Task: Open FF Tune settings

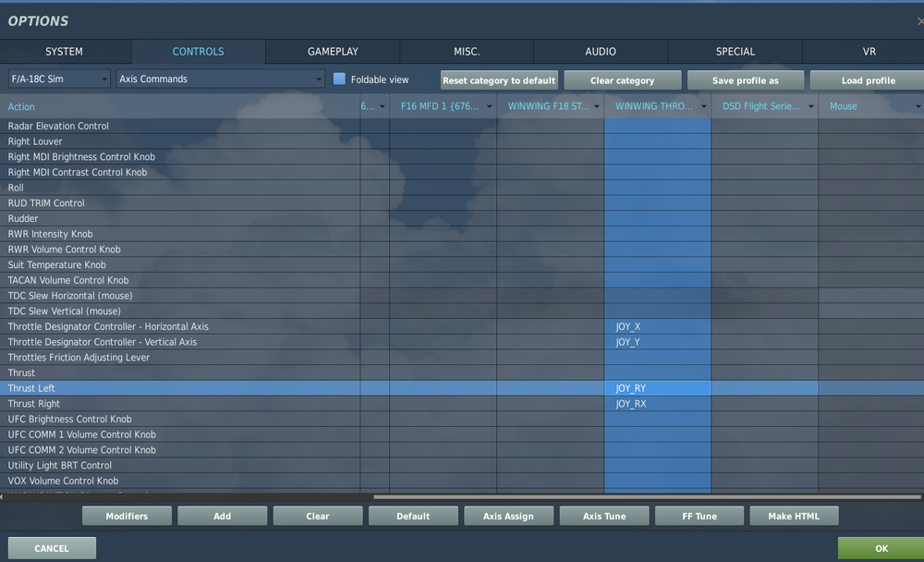Action: (699, 516)
